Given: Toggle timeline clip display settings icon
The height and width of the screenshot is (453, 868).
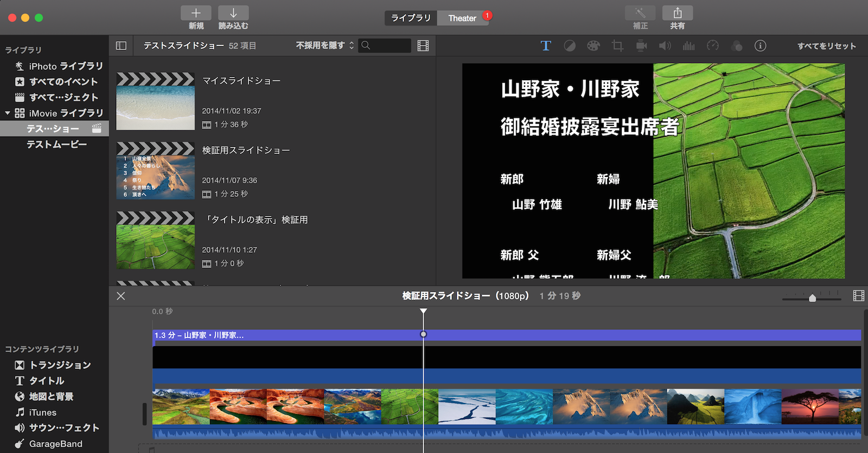Looking at the screenshot, I should coord(858,296).
